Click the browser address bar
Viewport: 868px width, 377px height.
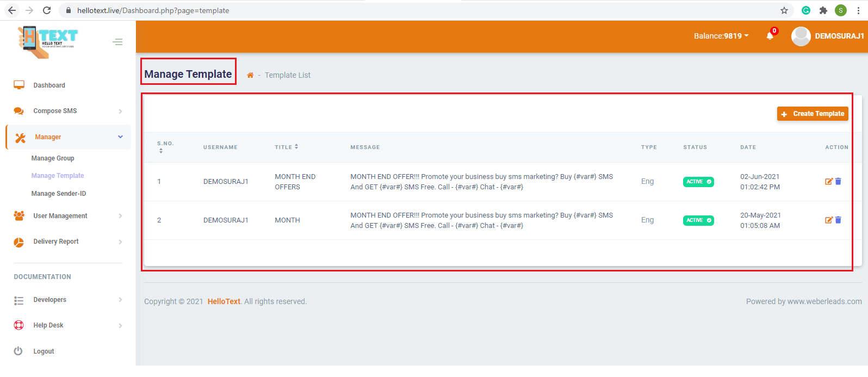pos(381,10)
